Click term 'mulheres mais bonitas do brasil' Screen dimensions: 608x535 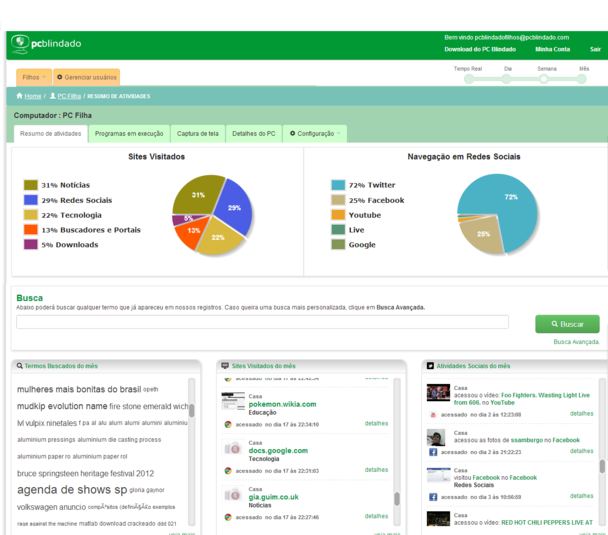click(79, 389)
